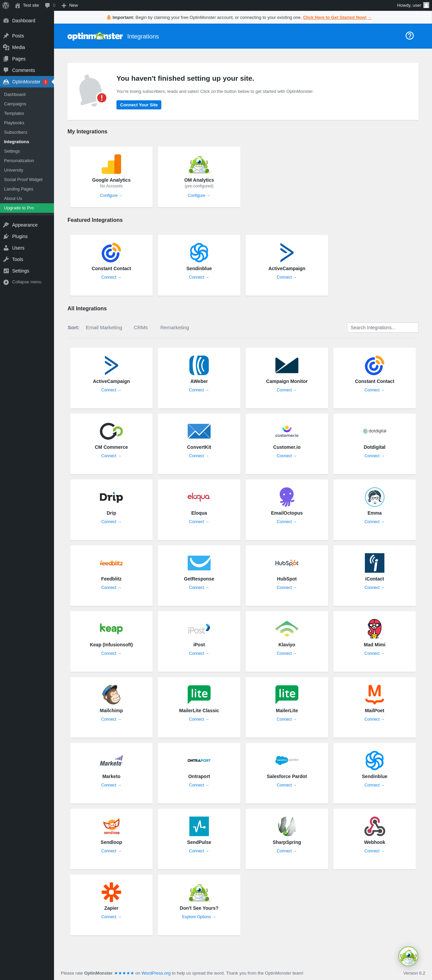Click the ConvertKit envelope logo
Viewport: 432px width, 980px height.
pyautogui.click(x=199, y=431)
